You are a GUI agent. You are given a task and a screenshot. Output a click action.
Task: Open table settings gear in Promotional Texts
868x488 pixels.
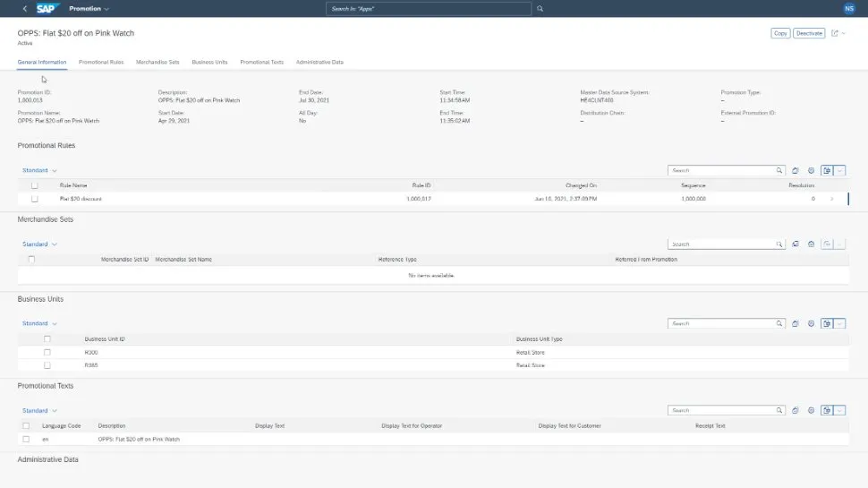click(811, 410)
